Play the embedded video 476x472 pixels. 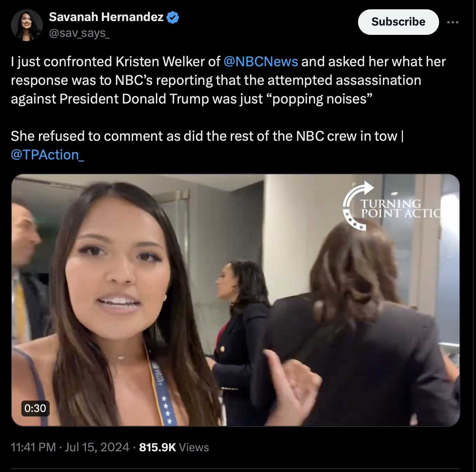coord(236,300)
